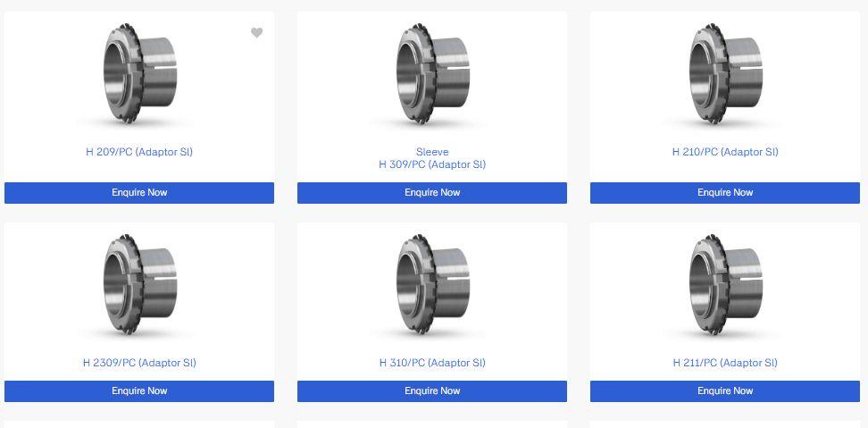Screen dimensions: 868x428
Task: Open the H 310/PC adaptor sleeve image
Action: click(x=432, y=285)
